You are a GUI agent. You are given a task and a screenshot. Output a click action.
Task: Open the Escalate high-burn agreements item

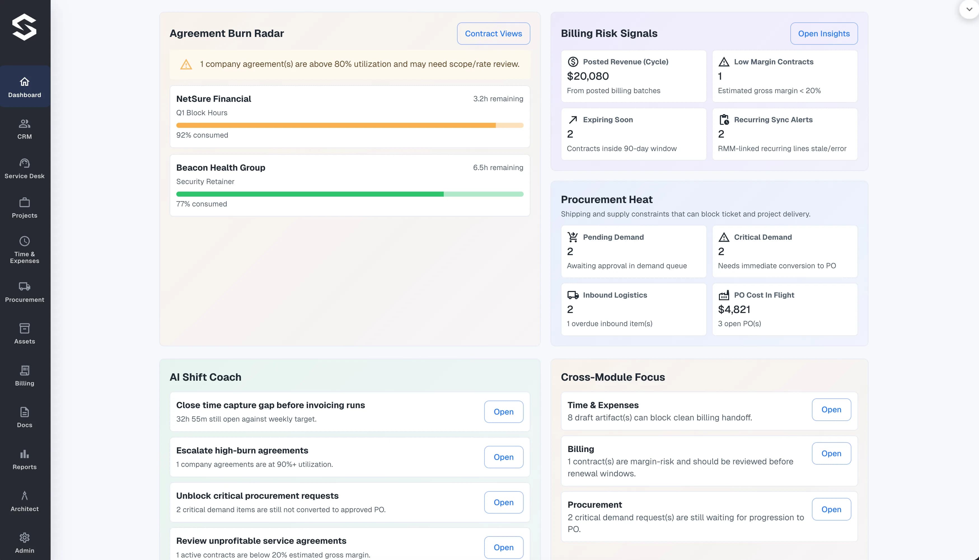coord(503,457)
